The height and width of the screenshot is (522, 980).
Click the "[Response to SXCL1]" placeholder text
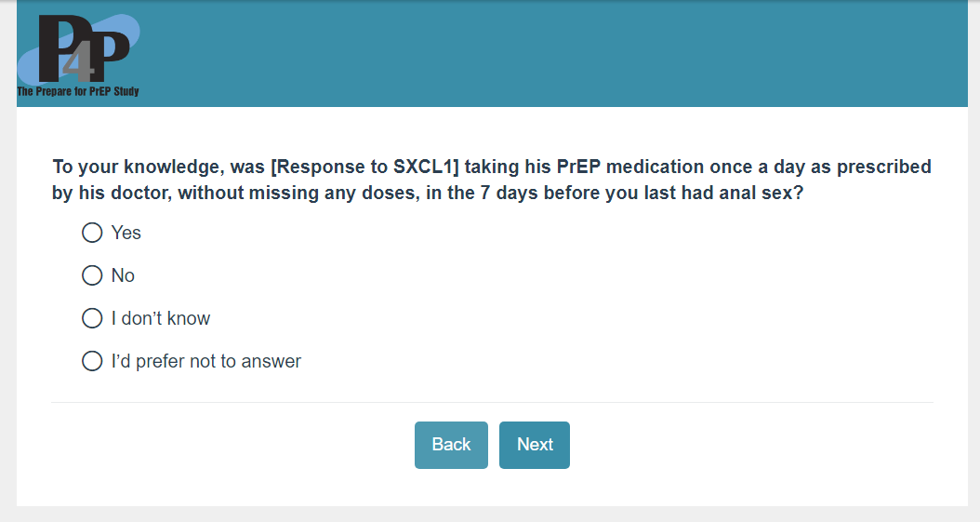point(365,167)
